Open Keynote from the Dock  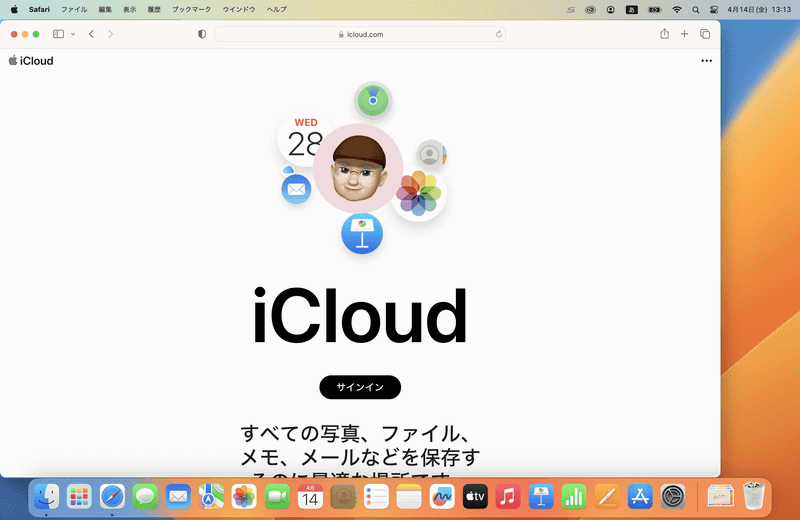tap(541, 497)
